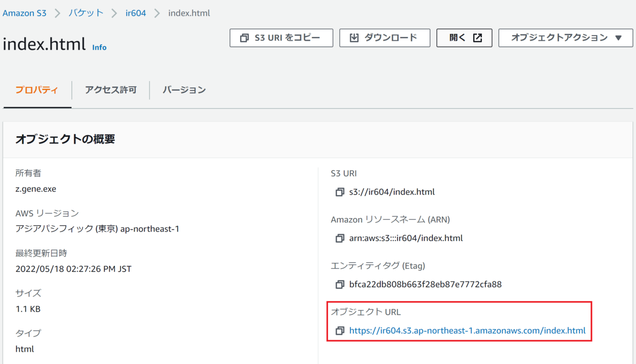Image resolution: width=636 pixels, height=364 pixels.
Task: Click the Etag bfca22db808b663f28eb87e7772cfa88 text
Action: (426, 284)
